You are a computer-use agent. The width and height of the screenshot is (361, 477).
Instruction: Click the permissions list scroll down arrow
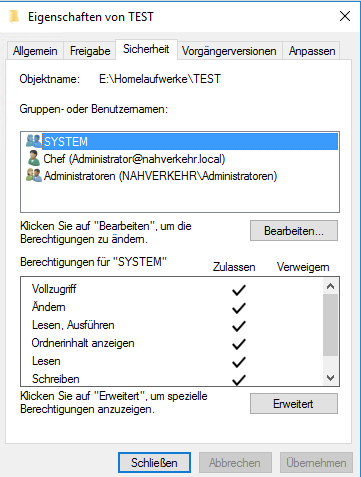[330, 378]
